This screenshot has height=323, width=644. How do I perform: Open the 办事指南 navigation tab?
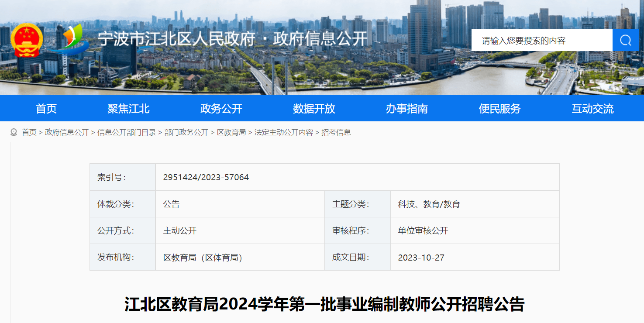407,109
